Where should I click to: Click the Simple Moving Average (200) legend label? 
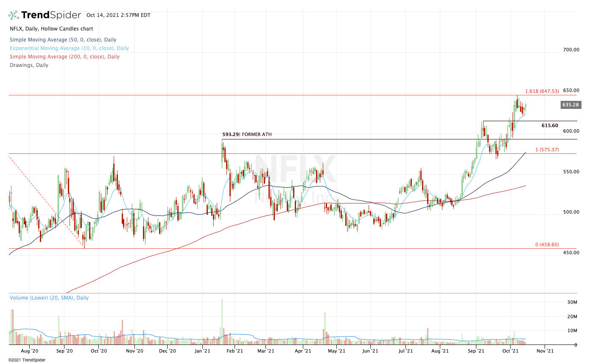click(64, 57)
